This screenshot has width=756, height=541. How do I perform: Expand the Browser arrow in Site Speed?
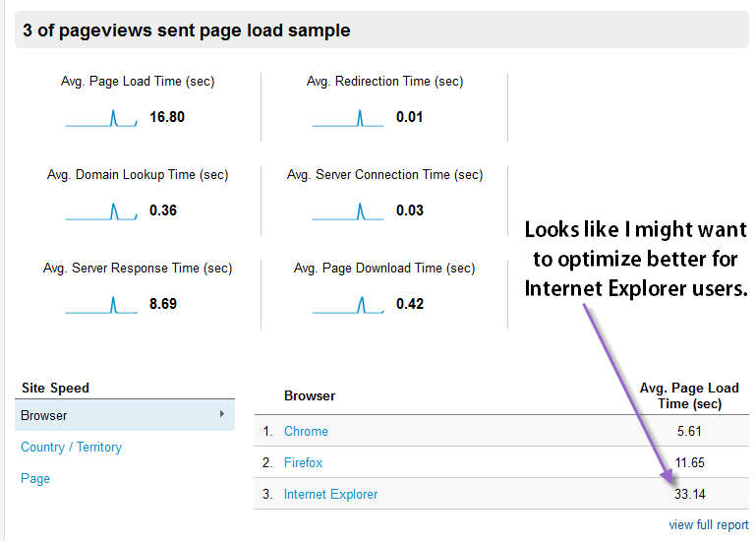click(221, 414)
